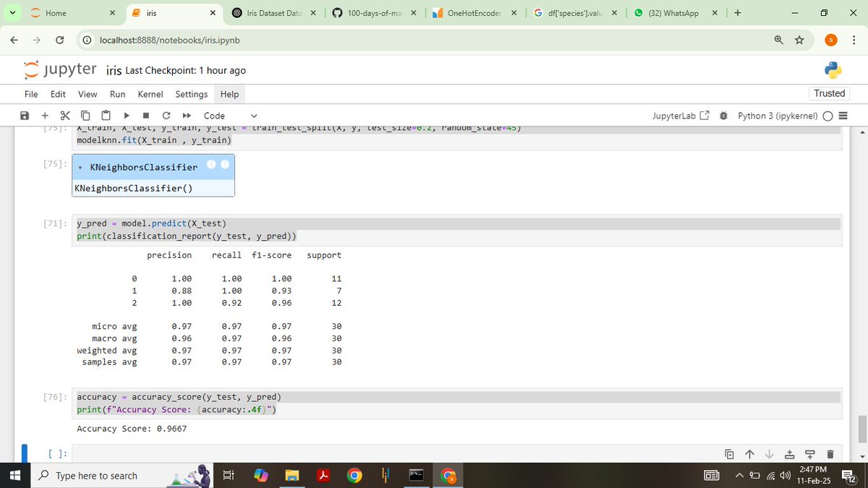Click the taskbar search box
Screen dimensions: 868x488
[123, 475]
